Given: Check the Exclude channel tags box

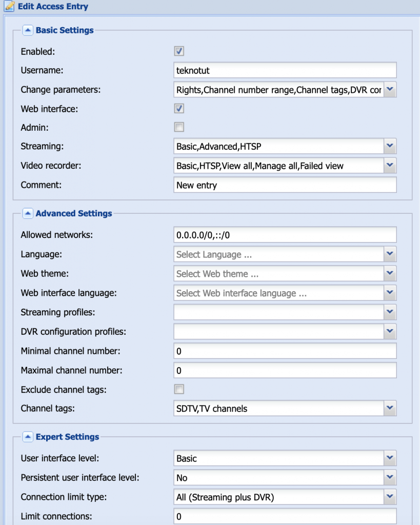Looking at the screenshot, I should coord(179,389).
